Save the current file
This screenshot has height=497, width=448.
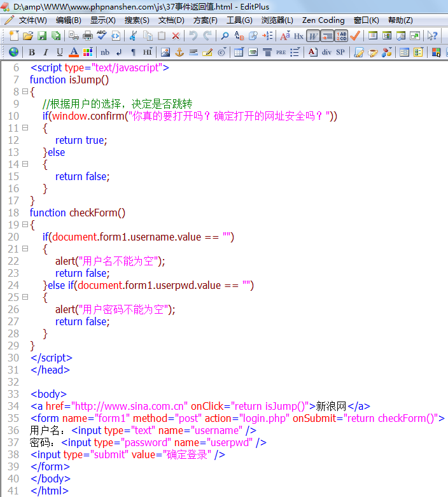[x=42, y=36]
